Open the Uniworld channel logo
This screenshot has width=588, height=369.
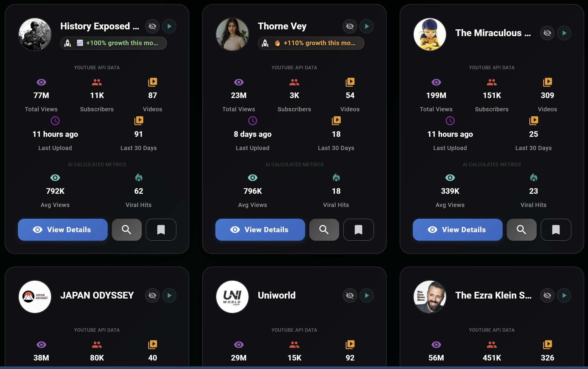[232, 297]
